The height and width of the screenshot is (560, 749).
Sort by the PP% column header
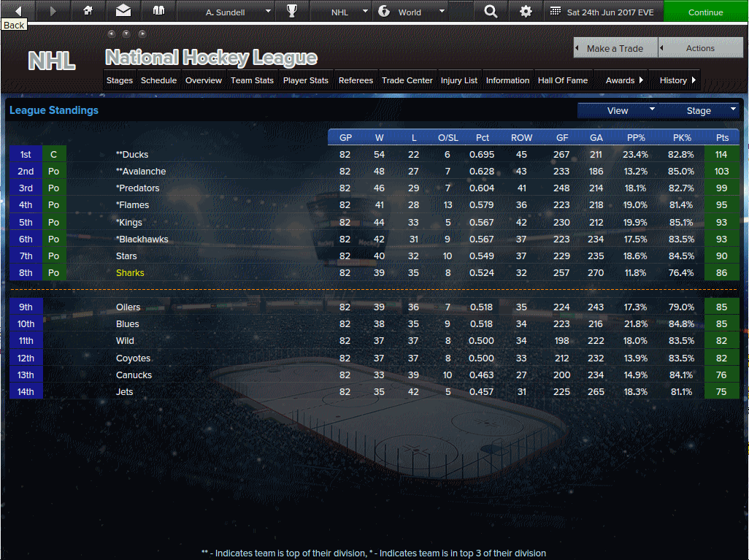click(636, 137)
